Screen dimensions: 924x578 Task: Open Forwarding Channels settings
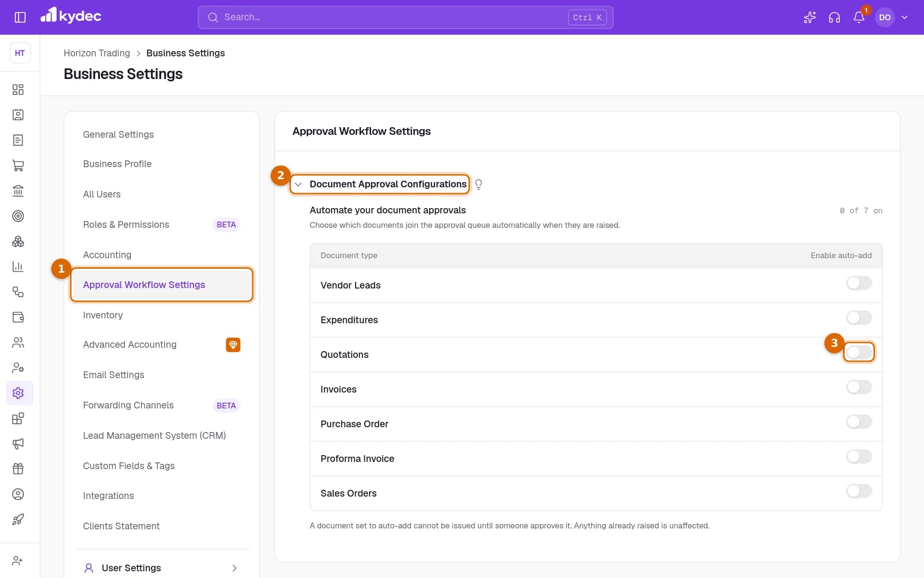(x=161, y=406)
